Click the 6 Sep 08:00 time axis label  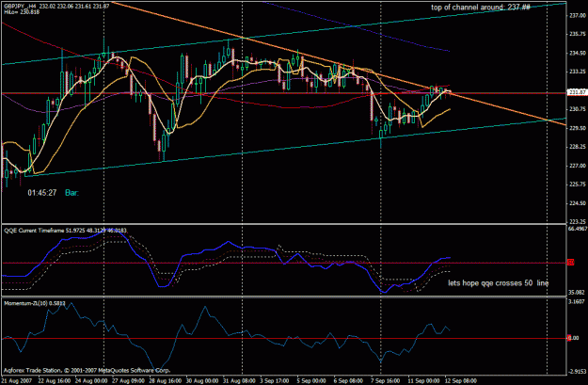pyautogui.click(x=348, y=380)
